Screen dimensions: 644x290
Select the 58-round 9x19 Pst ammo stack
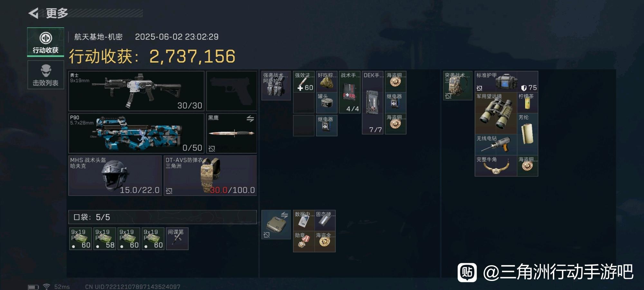click(x=105, y=238)
